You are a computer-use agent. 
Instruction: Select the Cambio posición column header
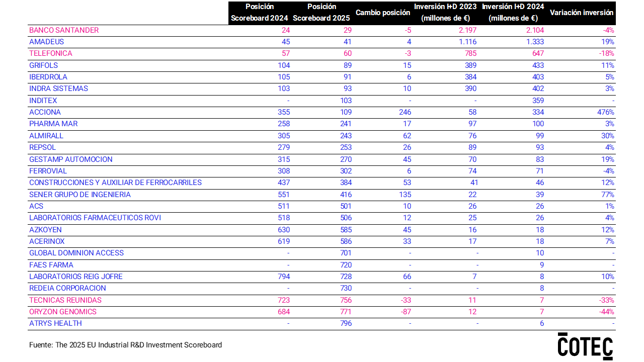point(383,13)
